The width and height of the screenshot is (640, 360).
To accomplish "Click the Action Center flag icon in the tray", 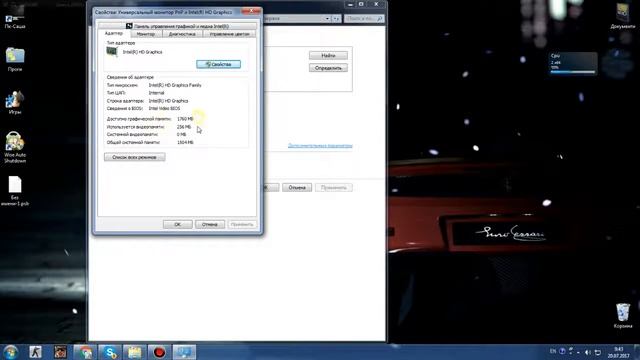I will pos(598,352).
